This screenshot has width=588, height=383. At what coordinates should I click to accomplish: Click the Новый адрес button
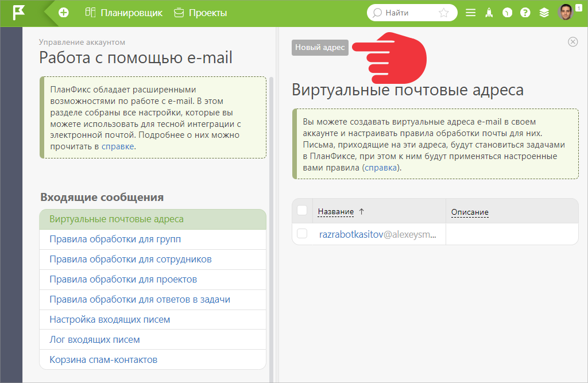(x=320, y=48)
